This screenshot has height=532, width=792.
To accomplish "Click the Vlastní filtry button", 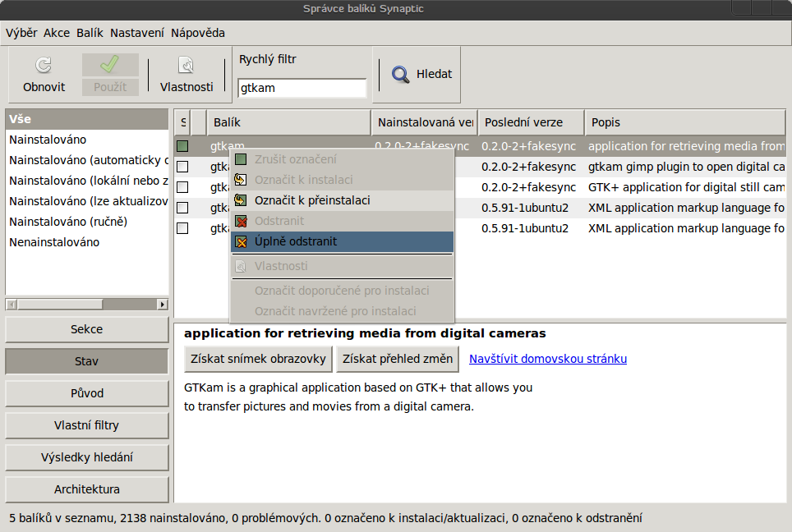I will (x=87, y=425).
